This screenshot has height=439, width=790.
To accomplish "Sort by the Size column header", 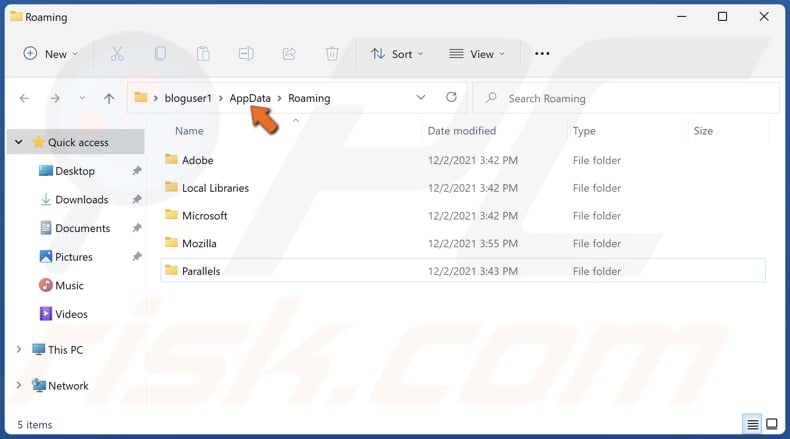I will (x=703, y=131).
